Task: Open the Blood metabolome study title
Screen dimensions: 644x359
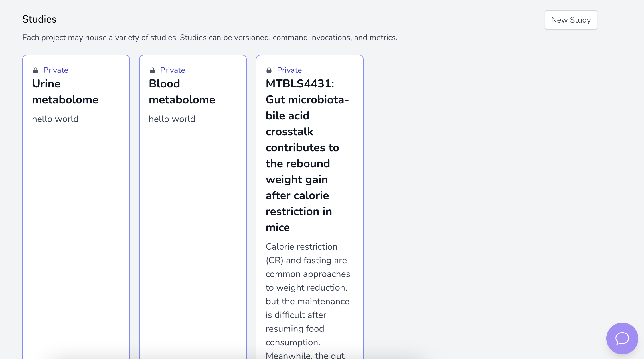Action: tap(182, 92)
